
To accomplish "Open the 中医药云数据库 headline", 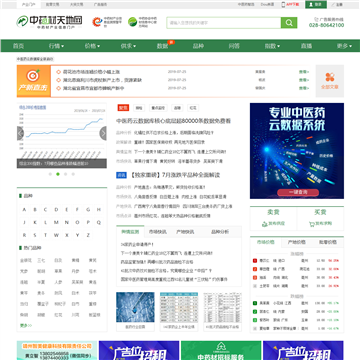I will coord(173,121).
